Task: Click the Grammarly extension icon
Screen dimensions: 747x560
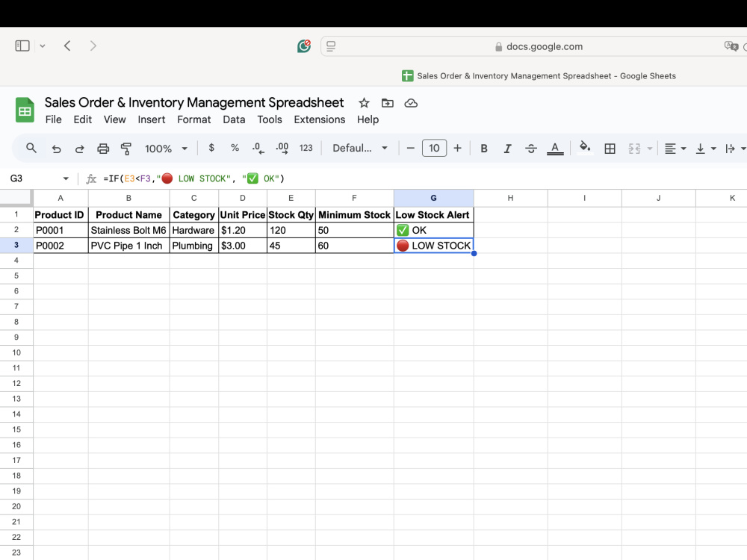Action: (x=304, y=46)
